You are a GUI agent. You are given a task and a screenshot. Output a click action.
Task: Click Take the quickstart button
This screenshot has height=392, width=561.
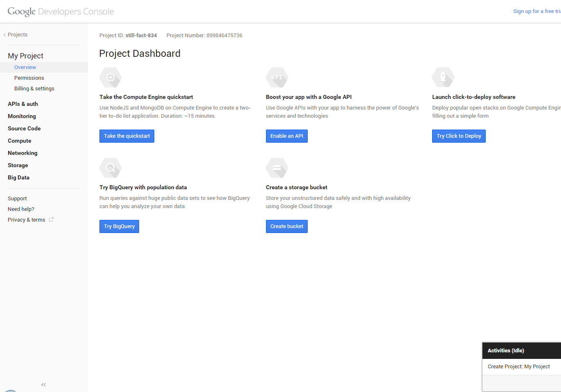pyautogui.click(x=127, y=136)
